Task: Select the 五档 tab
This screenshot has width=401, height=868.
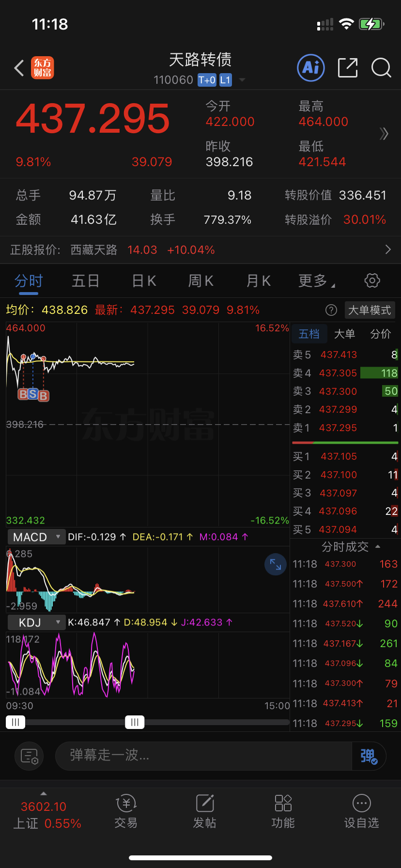Action: pyautogui.click(x=309, y=334)
